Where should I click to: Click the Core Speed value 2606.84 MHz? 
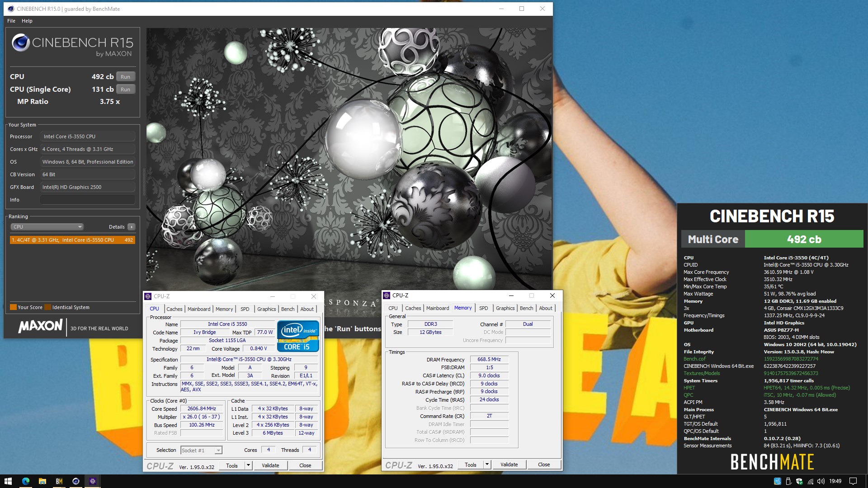click(202, 408)
